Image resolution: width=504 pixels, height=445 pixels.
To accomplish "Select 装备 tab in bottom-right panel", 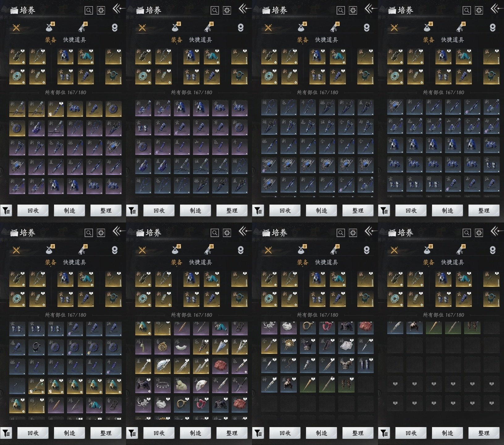I will (428, 262).
